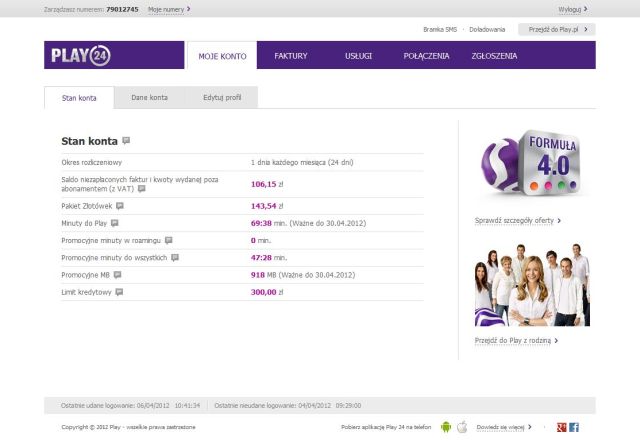Open the Moje numery link
The image size is (640, 444).
169,9
